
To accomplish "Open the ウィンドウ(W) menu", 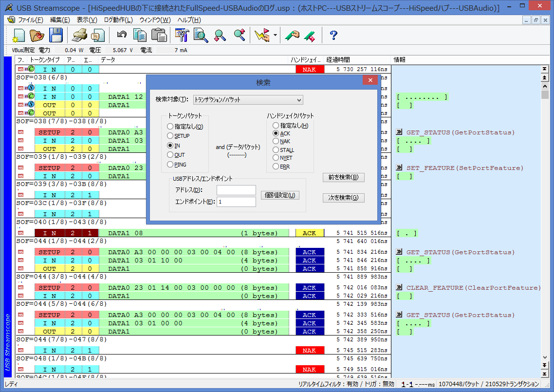I will pos(155,20).
